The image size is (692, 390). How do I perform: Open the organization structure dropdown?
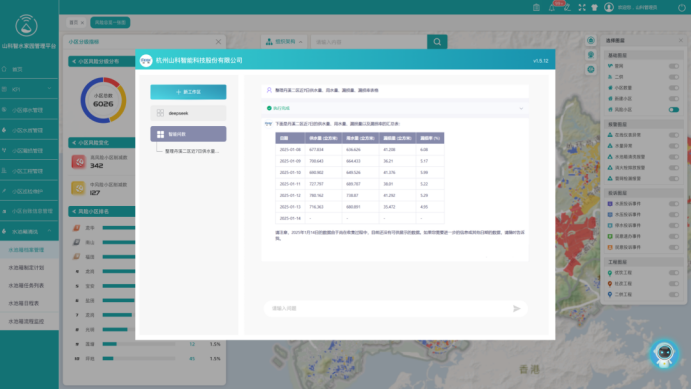284,42
